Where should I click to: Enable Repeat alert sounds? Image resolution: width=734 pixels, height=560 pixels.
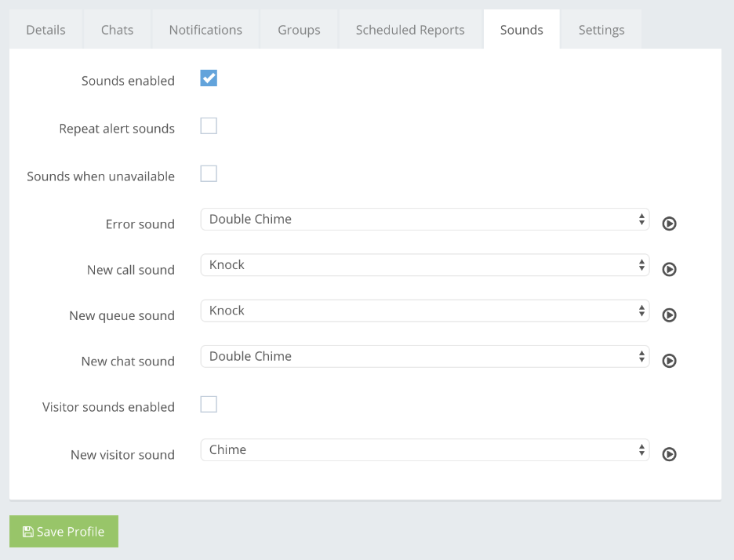click(x=209, y=126)
